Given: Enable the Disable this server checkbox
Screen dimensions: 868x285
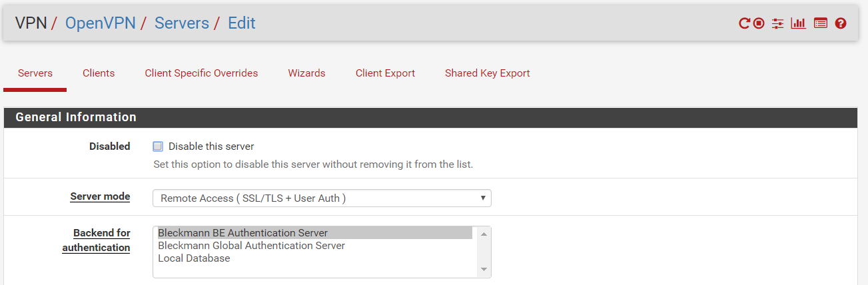Looking at the screenshot, I should tap(158, 146).
